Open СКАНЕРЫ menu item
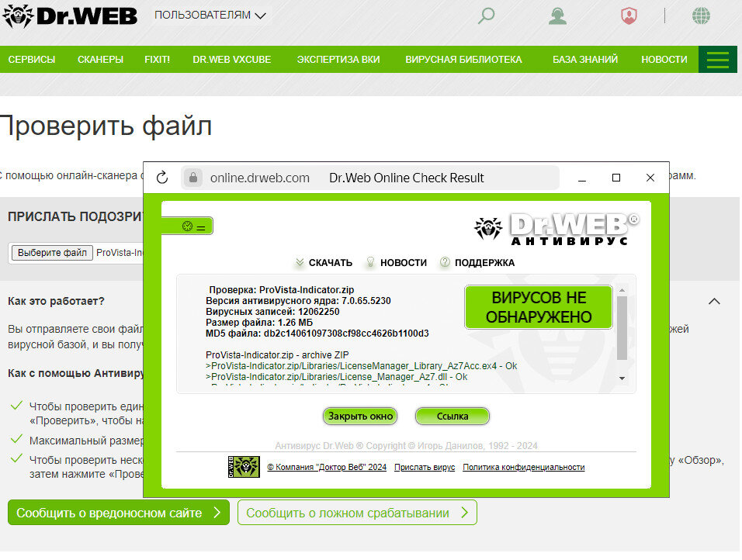742x560 pixels. click(100, 60)
